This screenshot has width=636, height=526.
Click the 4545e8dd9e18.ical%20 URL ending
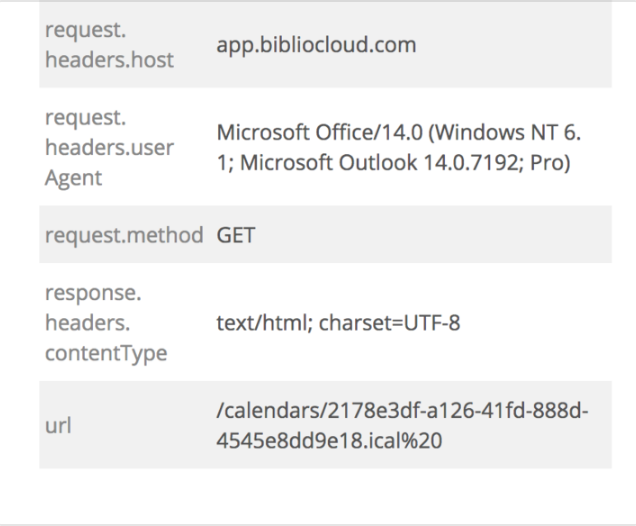pos(320,438)
